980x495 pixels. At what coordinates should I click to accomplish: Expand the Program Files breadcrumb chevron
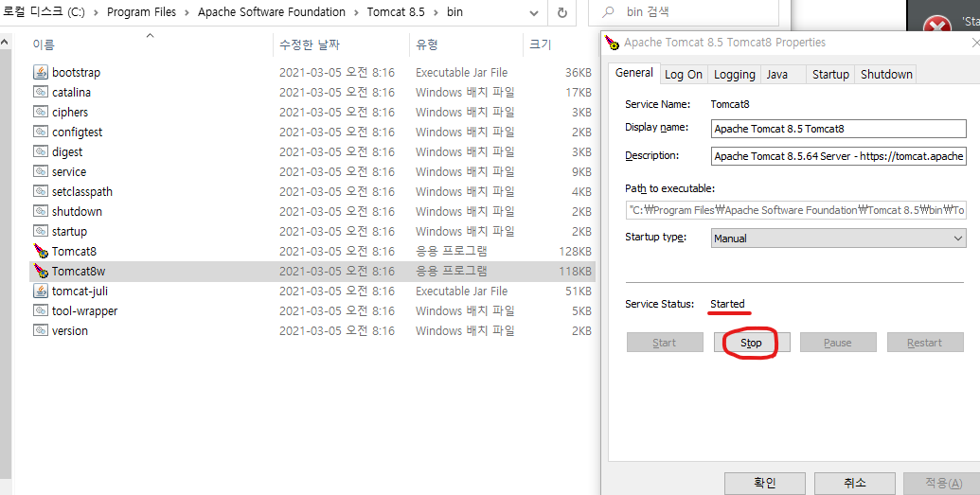click(x=187, y=12)
